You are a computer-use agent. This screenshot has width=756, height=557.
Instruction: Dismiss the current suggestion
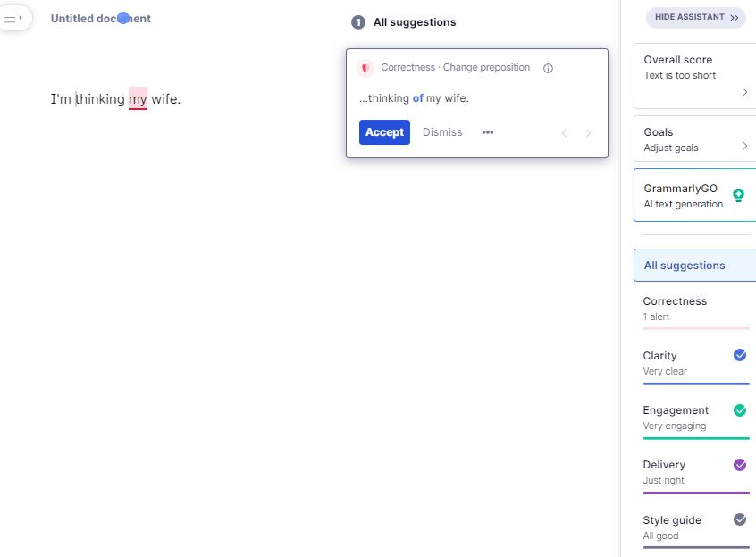pyautogui.click(x=442, y=132)
